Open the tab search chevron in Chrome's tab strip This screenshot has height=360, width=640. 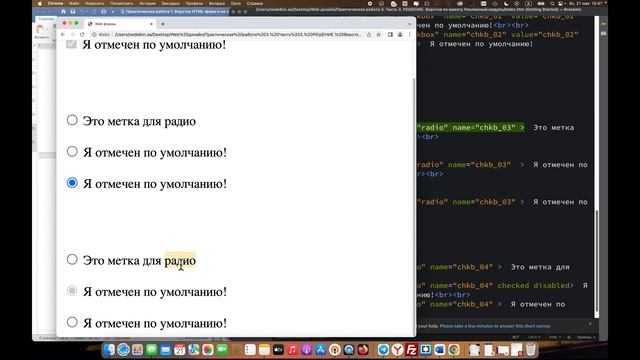(x=409, y=24)
